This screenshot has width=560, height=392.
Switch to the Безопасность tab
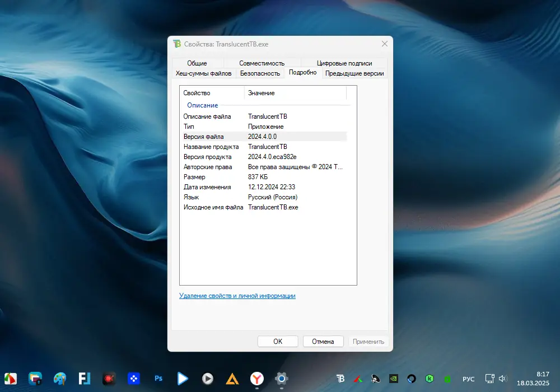pos(260,73)
